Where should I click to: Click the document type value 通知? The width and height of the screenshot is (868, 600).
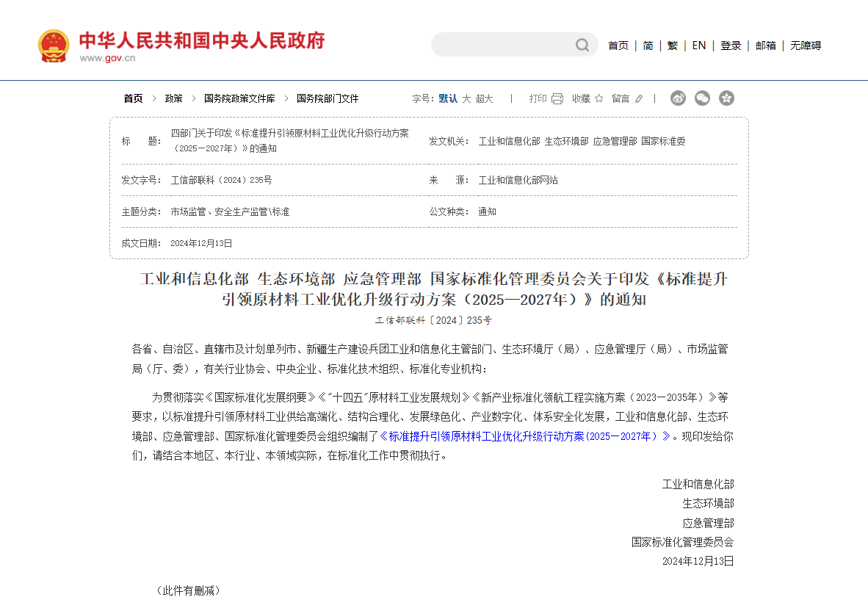coord(487,212)
